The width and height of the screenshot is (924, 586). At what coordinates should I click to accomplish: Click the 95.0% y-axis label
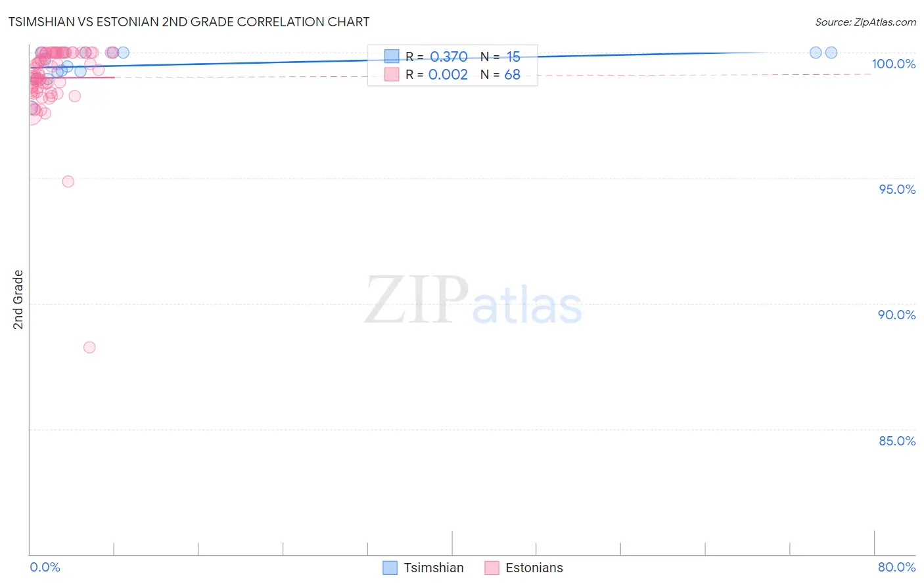[x=897, y=189]
